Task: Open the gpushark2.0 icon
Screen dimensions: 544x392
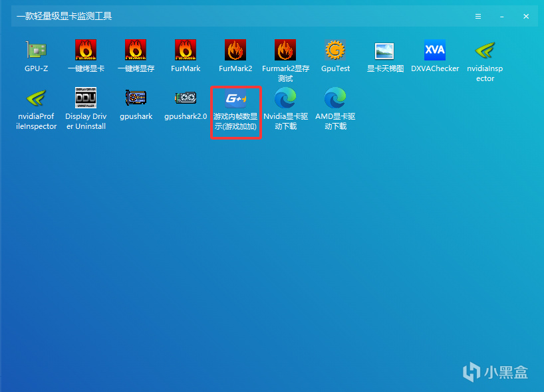Action: pyautogui.click(x=186, y=98)
